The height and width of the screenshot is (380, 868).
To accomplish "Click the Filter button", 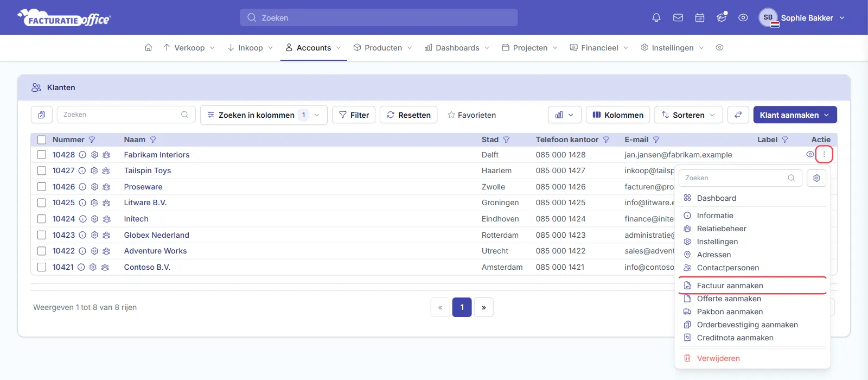I will pos(354,115).
